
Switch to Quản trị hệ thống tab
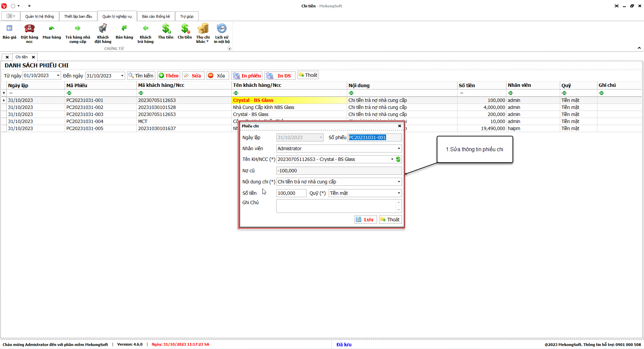tap(40, 16)
